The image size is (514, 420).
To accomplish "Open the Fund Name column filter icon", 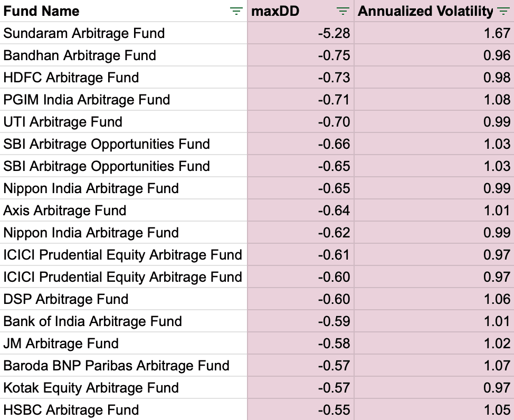I will coord(236,11).
